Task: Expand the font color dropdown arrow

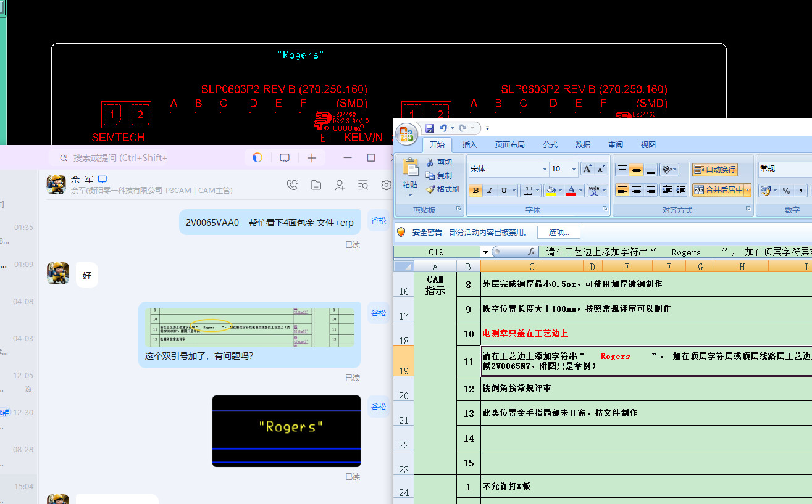Action: click(x=581, y=191)
